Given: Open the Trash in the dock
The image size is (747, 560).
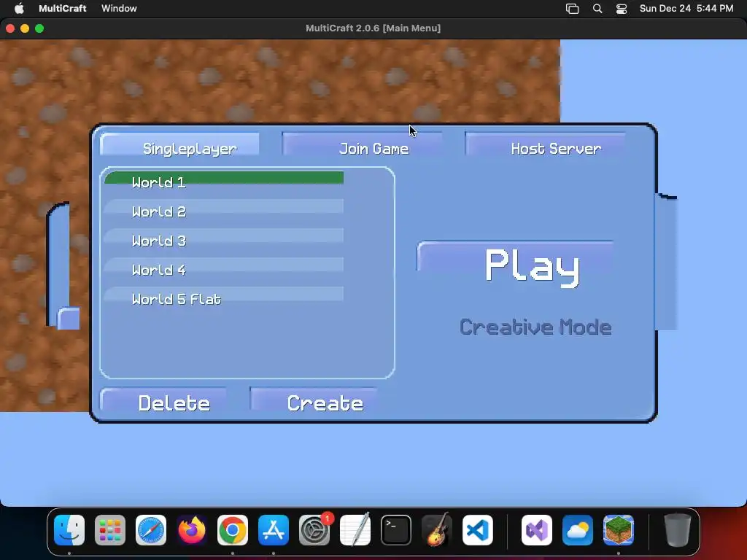Looking at the screenshot, I should pyautogui.click(x=678, y=529).
